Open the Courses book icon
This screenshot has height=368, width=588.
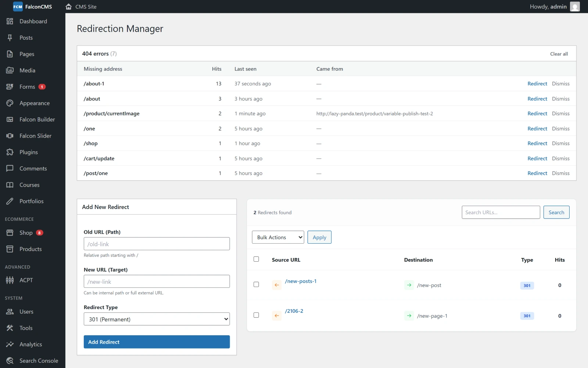coord(10,185)
